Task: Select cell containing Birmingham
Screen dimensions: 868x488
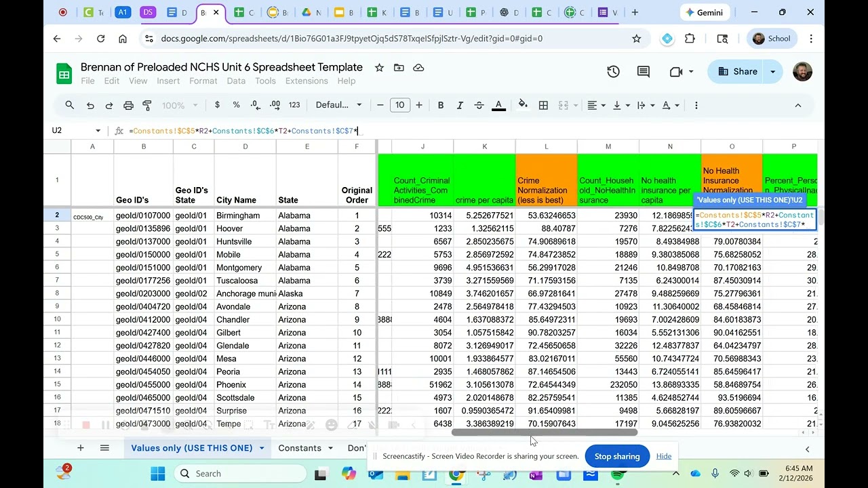Action: (245, 216)
